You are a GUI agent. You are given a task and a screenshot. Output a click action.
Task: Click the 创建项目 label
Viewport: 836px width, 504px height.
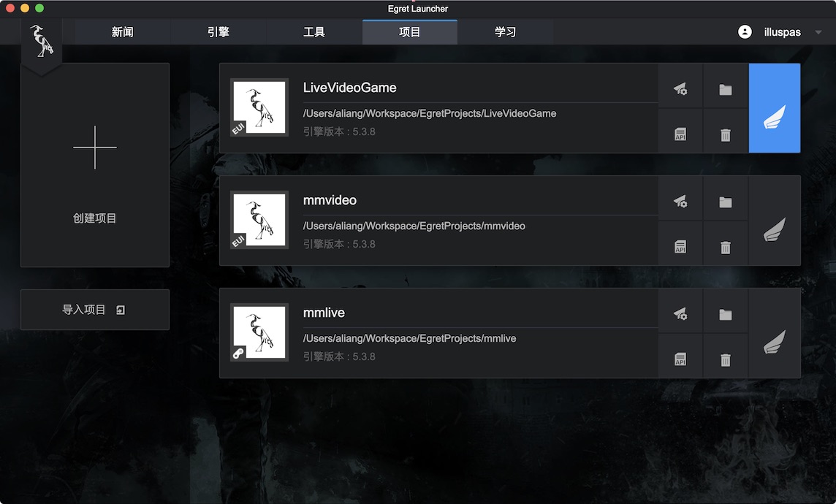[95, 218]
